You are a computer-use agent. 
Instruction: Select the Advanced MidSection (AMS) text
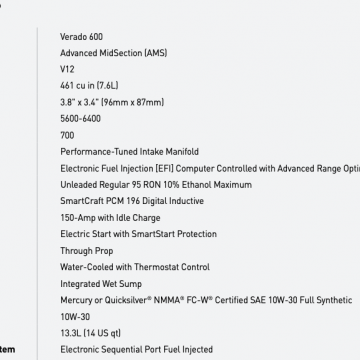pos(114,53)
